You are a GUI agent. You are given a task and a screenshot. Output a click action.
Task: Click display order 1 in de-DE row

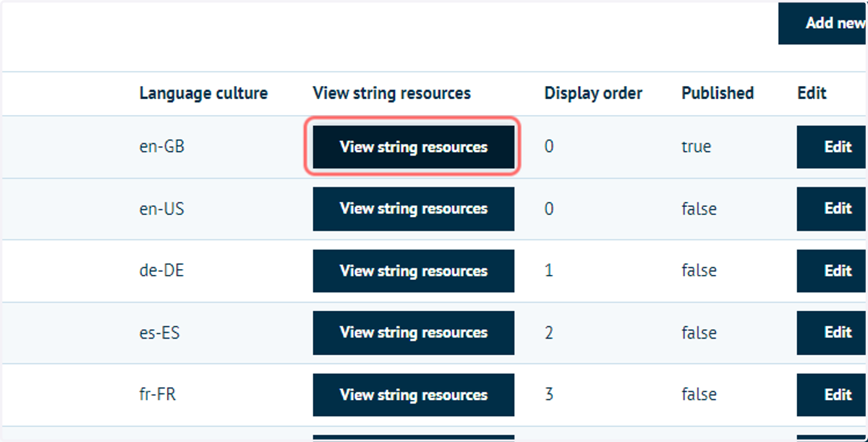tap(549, 271)
